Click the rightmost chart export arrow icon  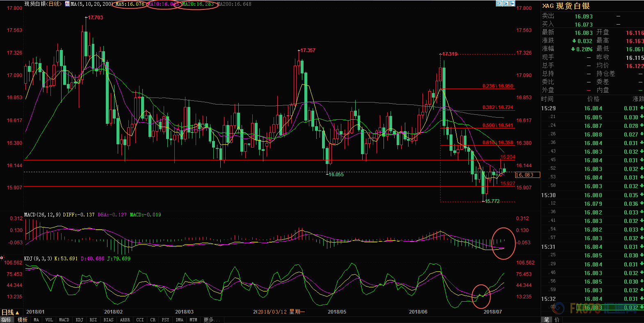click(512, 4)
